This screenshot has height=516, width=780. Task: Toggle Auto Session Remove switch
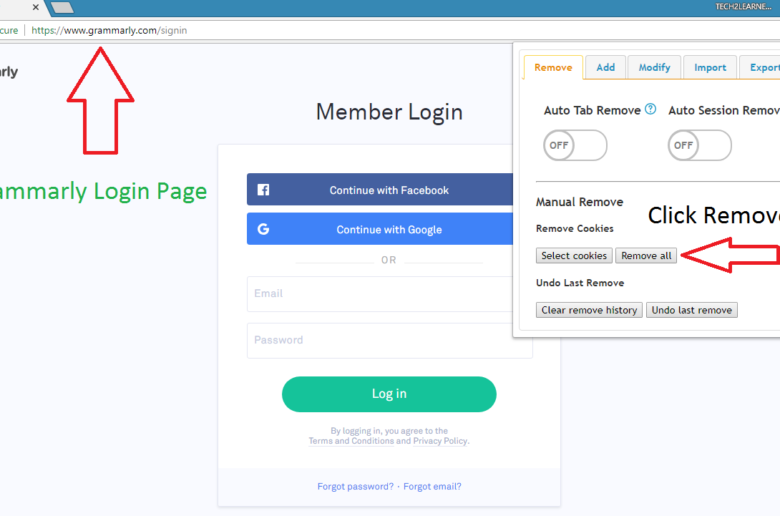pos(699,145)
